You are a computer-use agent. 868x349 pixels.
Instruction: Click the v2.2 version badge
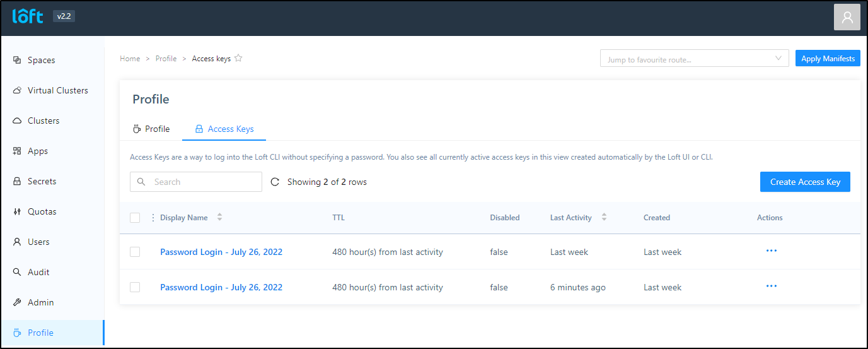point(64,16)
